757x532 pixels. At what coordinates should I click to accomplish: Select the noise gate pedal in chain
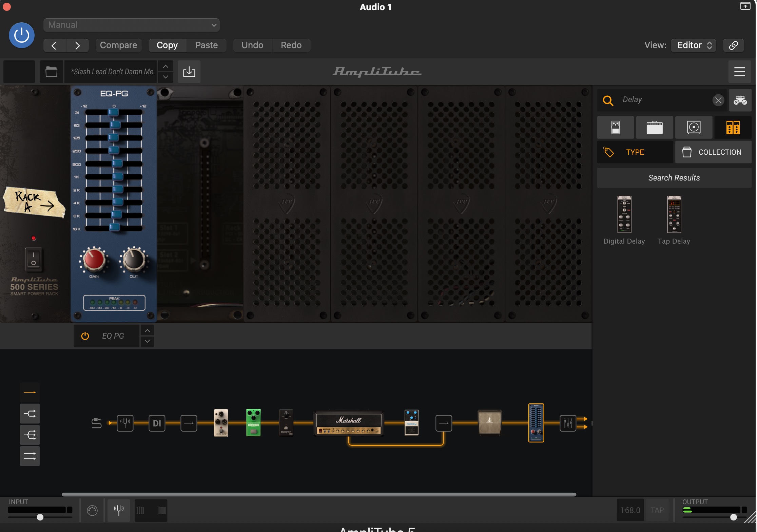tap(221, 423)
